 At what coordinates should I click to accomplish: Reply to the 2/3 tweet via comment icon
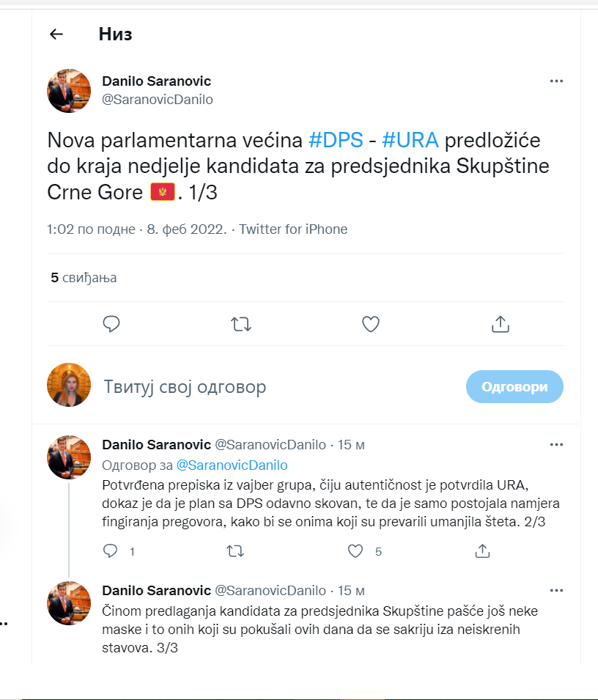(x=110, y=551)
